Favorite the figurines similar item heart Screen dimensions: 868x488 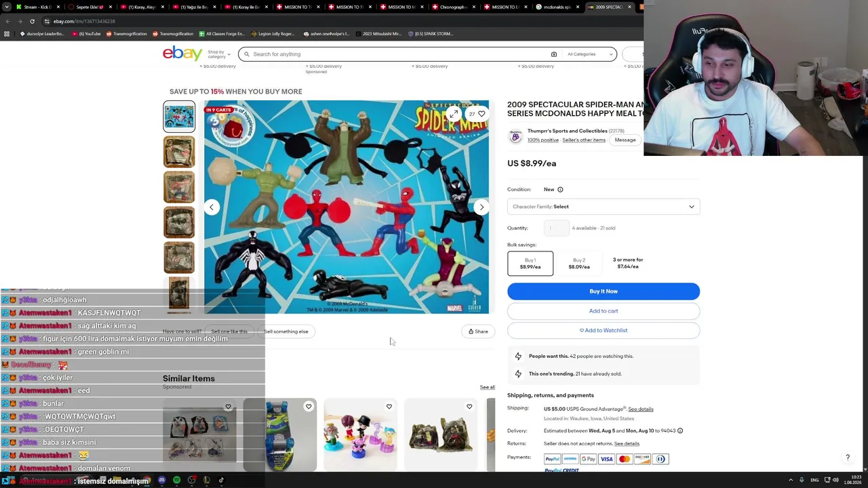click(389, 407)
